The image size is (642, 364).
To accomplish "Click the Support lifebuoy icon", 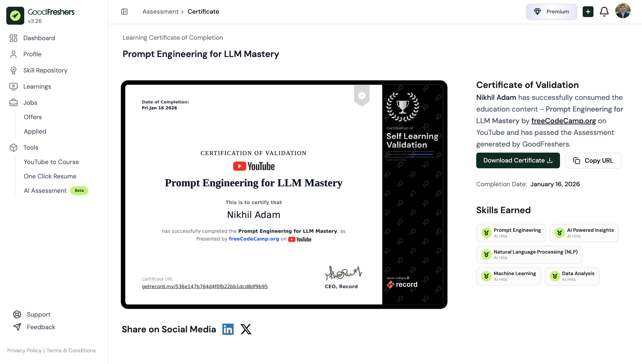I will (x=17, y=314).
